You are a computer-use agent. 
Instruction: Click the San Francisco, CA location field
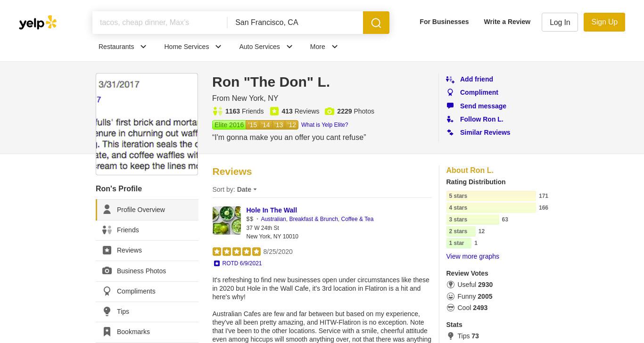click(295, 23)
